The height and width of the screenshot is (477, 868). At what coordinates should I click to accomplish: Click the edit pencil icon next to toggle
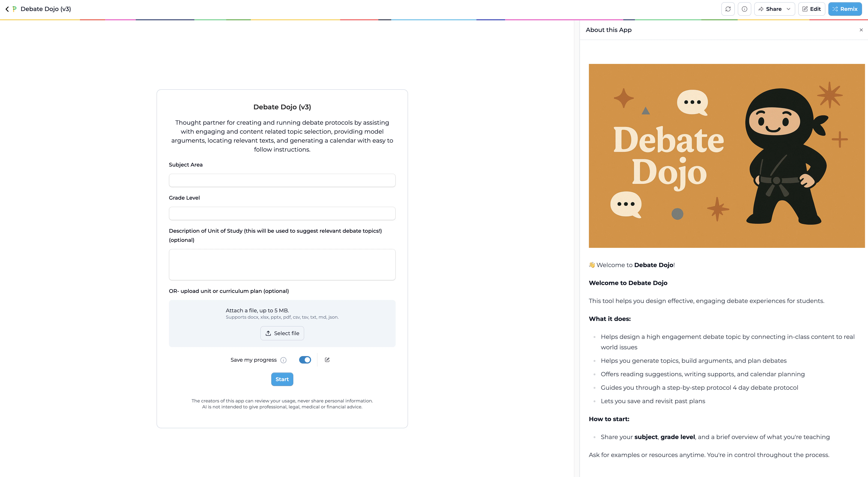click(x=327, y=360)
